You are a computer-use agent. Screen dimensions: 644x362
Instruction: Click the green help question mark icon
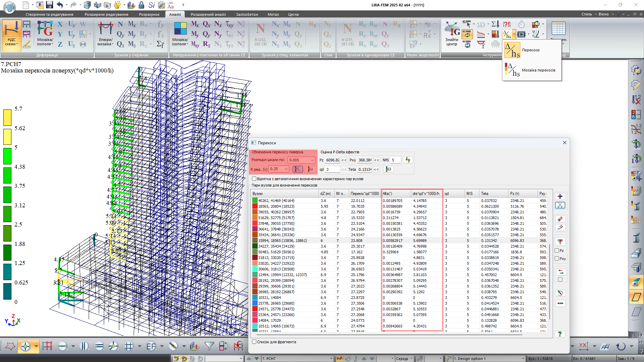click(560, 334)
